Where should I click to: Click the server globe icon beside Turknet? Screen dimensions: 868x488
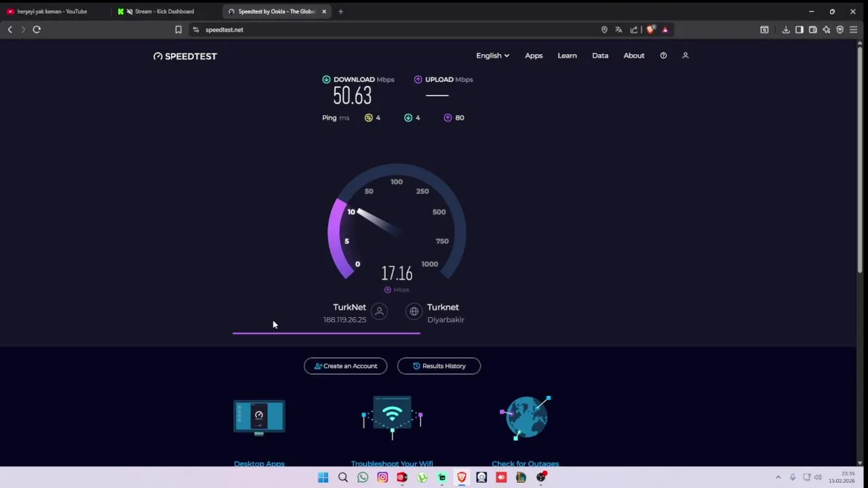(414, 312)
